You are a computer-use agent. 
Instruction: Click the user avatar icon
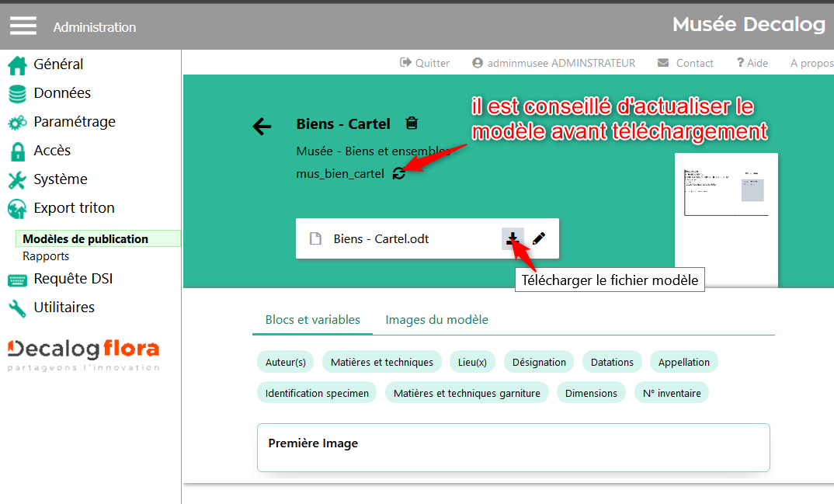478,63
